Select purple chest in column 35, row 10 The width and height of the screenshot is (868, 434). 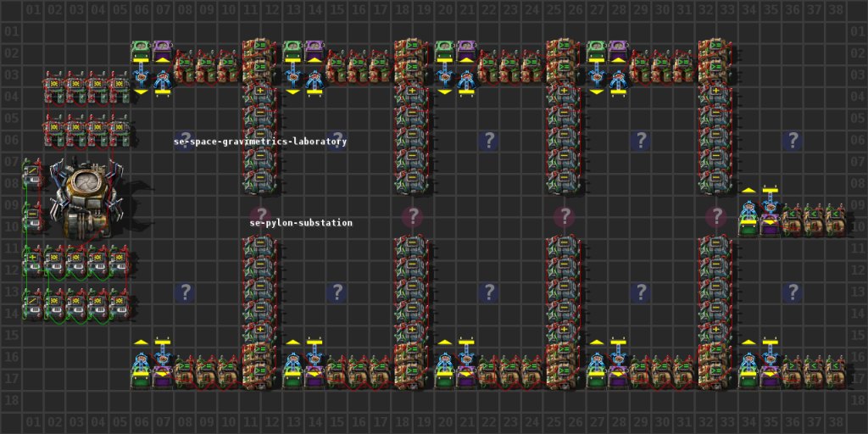(770, 227)
